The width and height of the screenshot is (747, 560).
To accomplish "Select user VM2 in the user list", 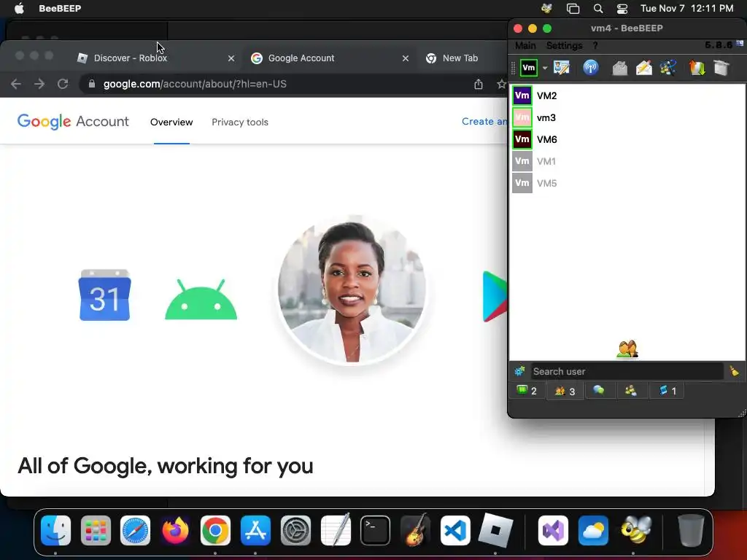I will pos(627,96).
